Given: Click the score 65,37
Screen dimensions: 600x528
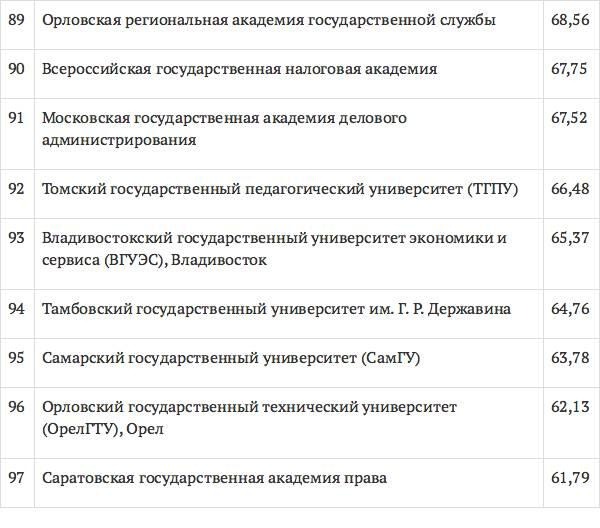Looking at the screenshot, I should [x=569, y=238].
